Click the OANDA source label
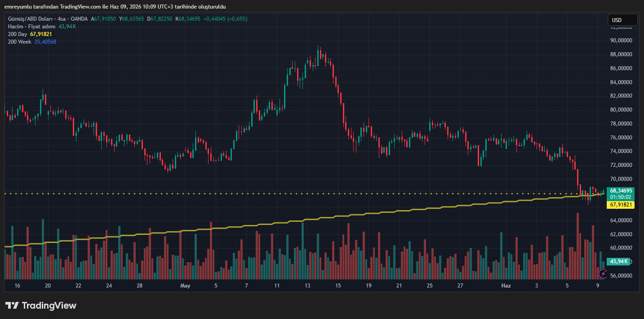This screenshot has width=644, height=319. (80, 19)
